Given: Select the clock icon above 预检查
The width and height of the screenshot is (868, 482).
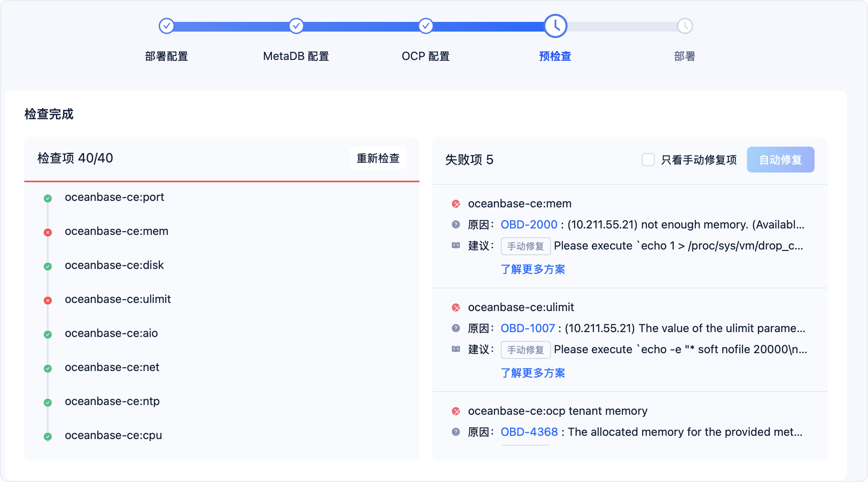Looking at the screenshot, I should coord(555,26).
